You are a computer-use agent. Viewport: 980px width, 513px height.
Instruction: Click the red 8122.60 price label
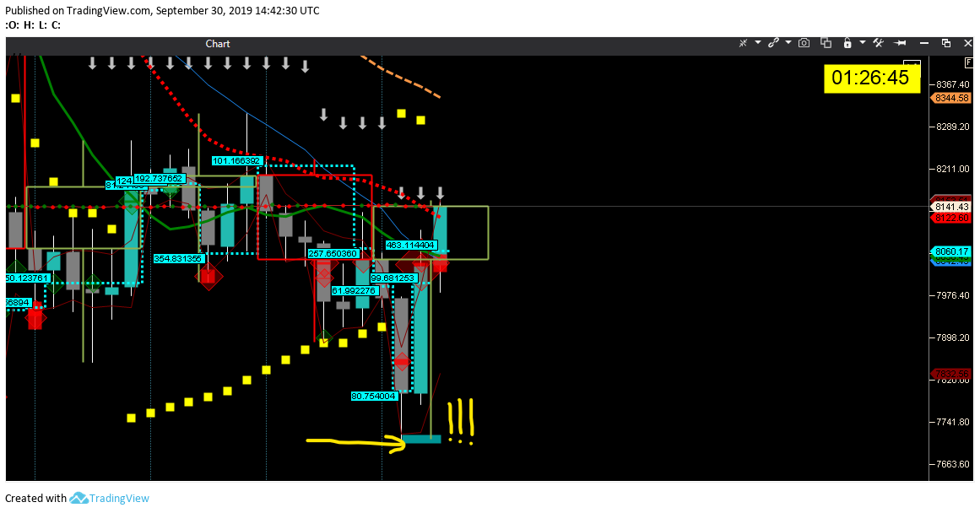[x=951, y=218]
